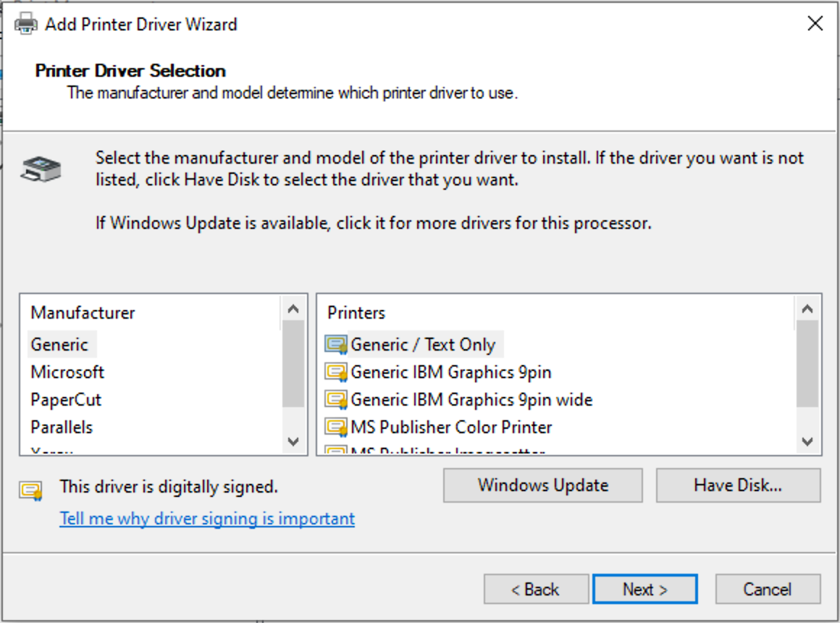This screenshot has height=623, width=840.
Task: Select Generic / Text Only driver icon
Action: click(x=336, y=345)
